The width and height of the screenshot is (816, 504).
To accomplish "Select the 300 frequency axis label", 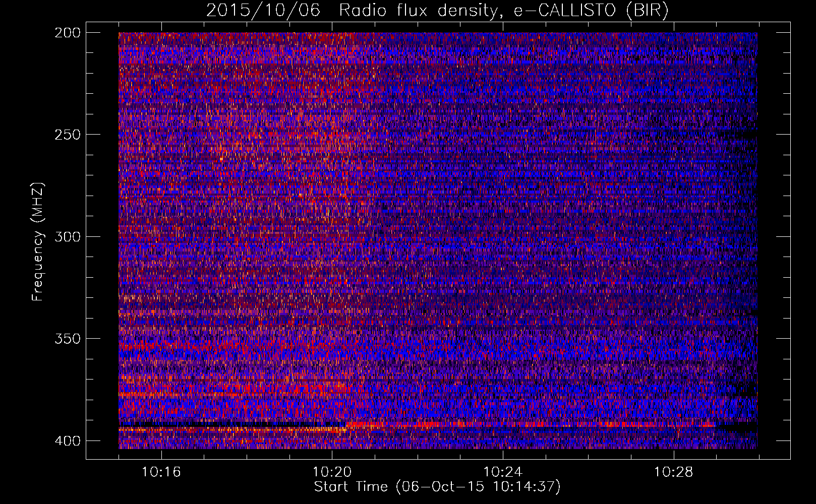I will pyautogui.click(x=67, y=236).
